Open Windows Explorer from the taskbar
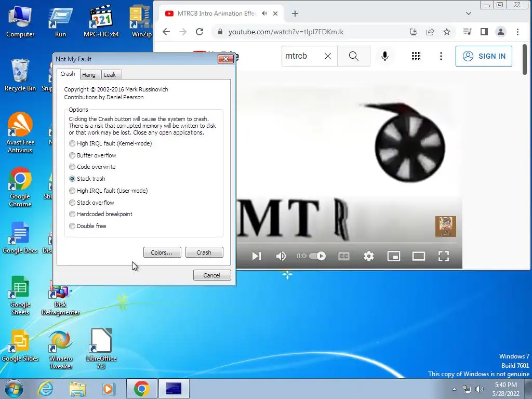532x399 pixels. coord(77,389)
